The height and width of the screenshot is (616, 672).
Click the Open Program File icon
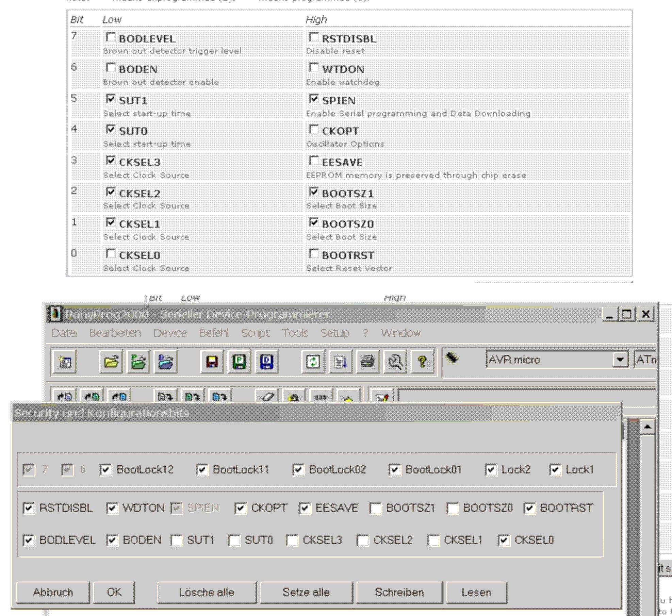pyautogui.click(x=138, y=361)
